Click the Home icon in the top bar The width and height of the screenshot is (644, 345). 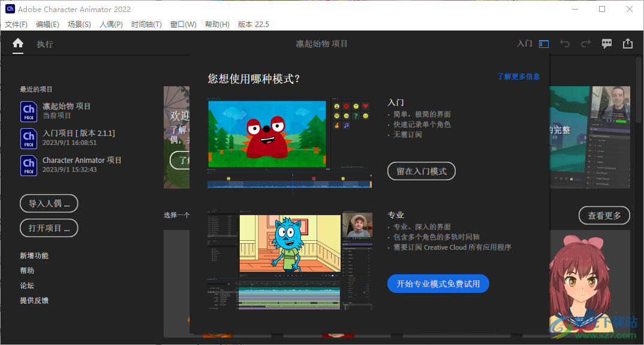[17, 43]
